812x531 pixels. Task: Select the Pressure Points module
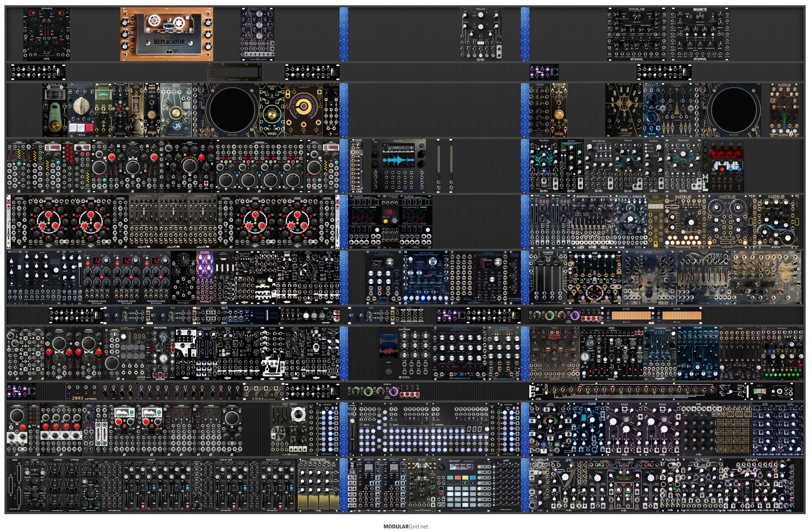click(x=318, y=485)
